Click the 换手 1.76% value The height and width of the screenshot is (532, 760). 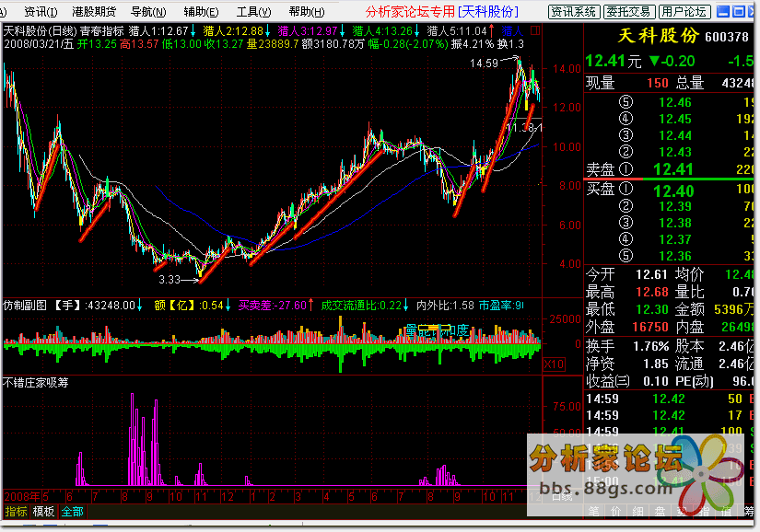[651, 347]
